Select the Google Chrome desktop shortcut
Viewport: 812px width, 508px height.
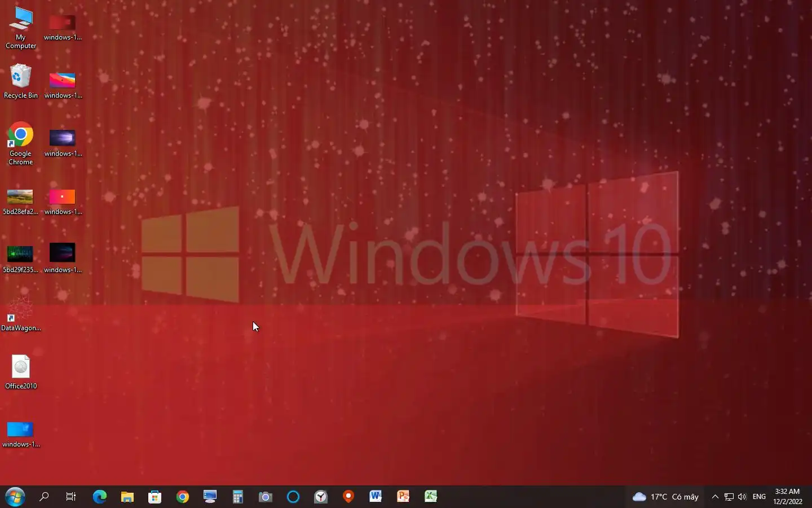[x=21, y=143]
